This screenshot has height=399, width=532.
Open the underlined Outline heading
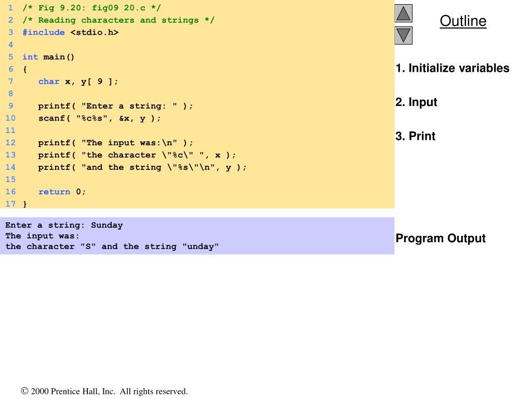(x=463, y=21)
